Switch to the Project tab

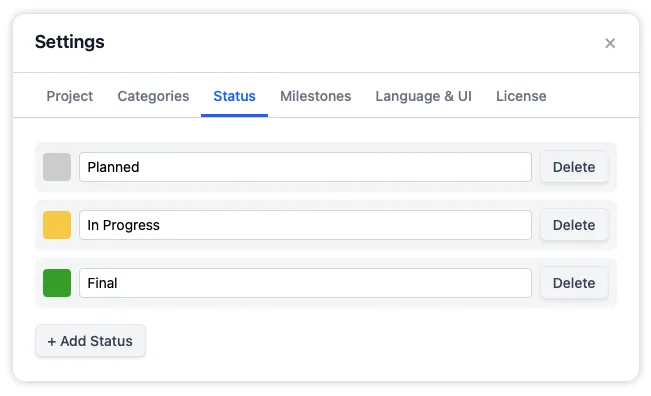70,96
